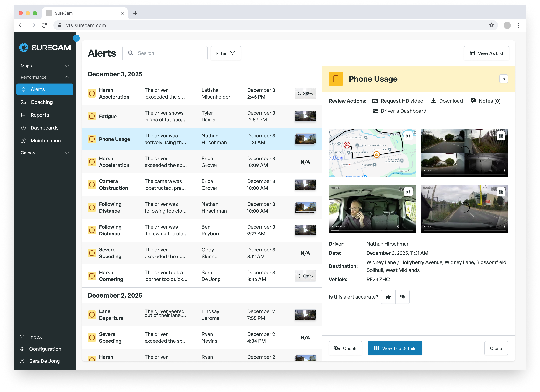Viewport: 540px width, 392px height.
Task: Play the in-cab driver video
Action: click(x=332, y=226)
